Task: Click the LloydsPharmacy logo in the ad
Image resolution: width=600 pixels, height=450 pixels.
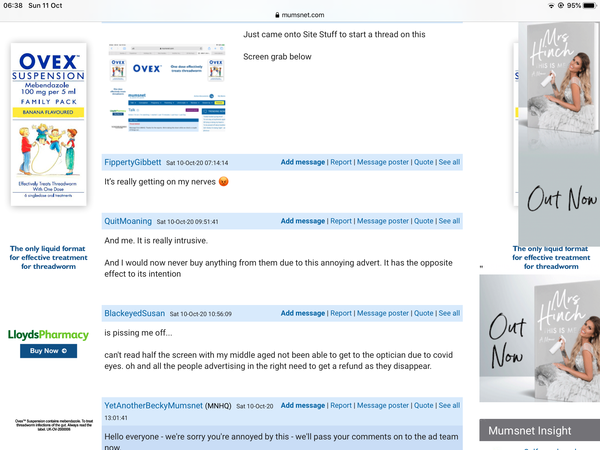Action: point(48,335)
